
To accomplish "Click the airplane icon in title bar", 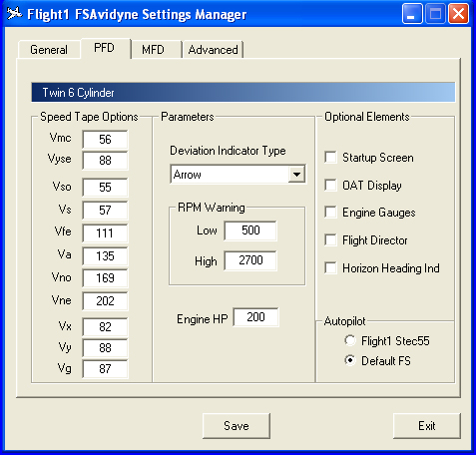I will pyautogui.click(x=14, y=14).
